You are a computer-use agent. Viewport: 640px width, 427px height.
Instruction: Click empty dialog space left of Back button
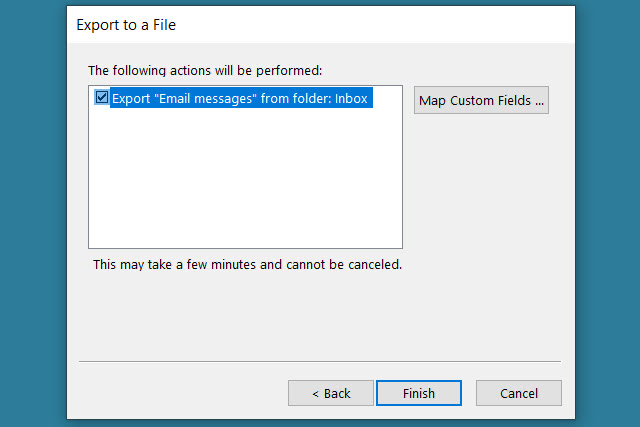pos(180,393)
